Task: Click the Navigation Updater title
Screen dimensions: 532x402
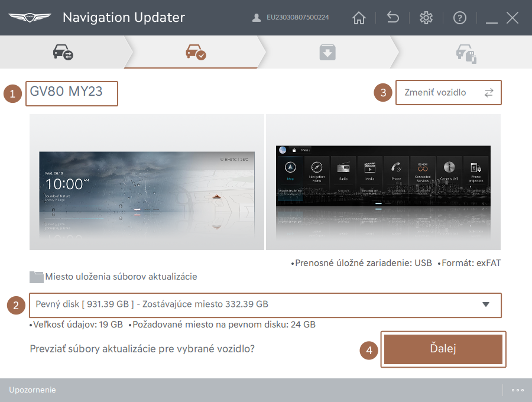Action: [x=124, y=17]
